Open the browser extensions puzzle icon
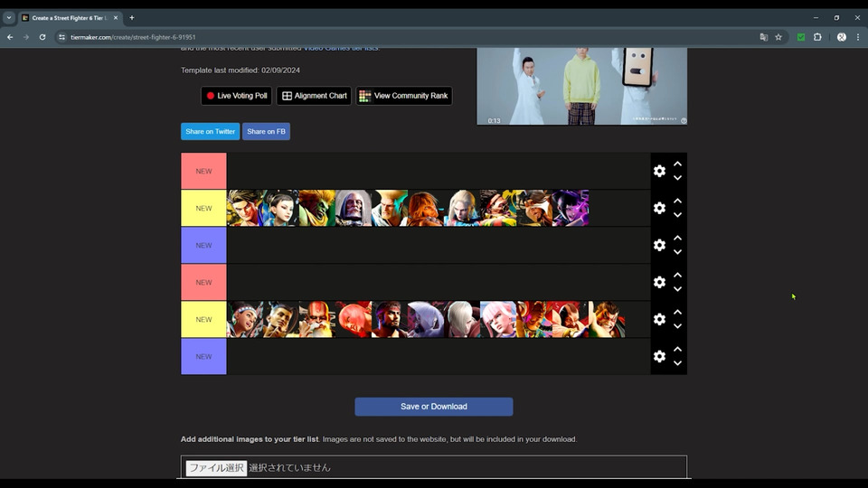 [x=817, y=37]
